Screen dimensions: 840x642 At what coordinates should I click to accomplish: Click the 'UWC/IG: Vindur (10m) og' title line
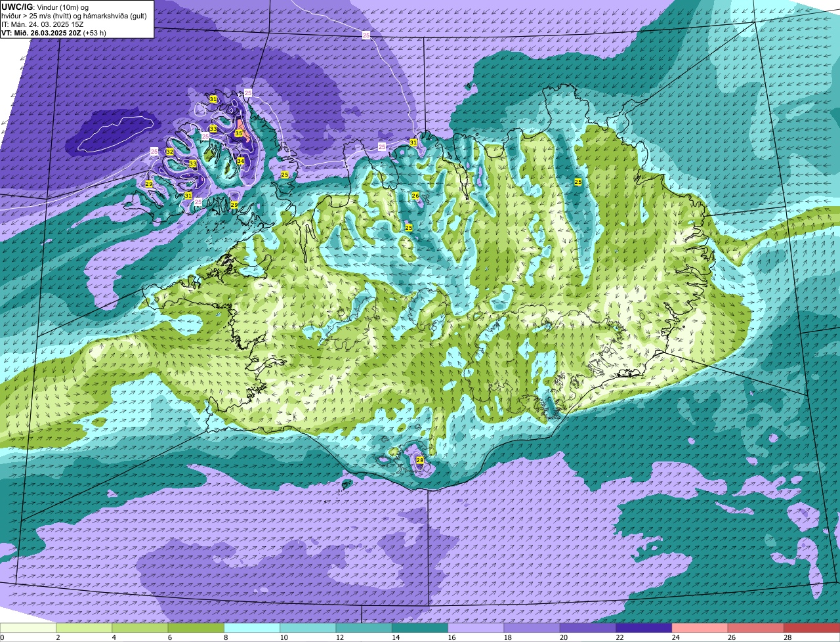[x=45, y=7]
